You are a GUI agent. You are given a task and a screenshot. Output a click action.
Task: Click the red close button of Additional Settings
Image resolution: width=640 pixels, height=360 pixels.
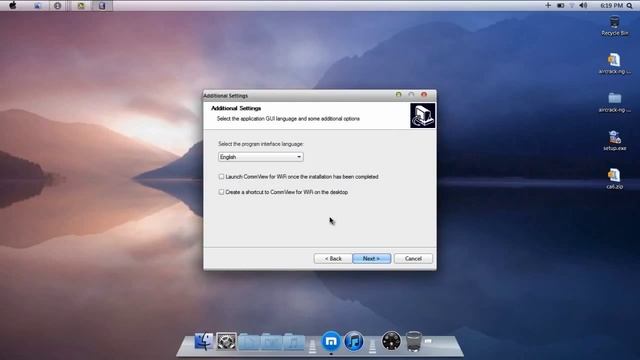click(x=424, y=95)
